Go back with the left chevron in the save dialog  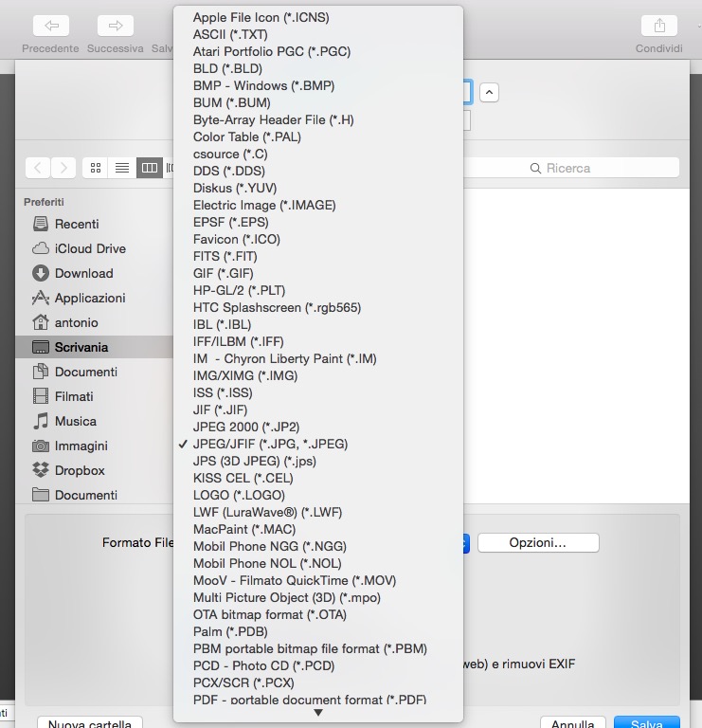coord(38,168)
